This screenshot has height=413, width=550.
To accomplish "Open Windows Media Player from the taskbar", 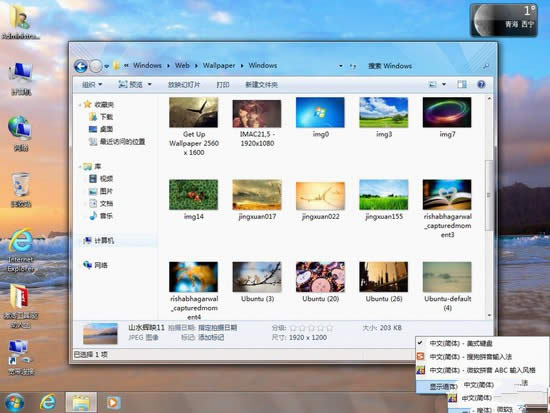I will point(113,402).
